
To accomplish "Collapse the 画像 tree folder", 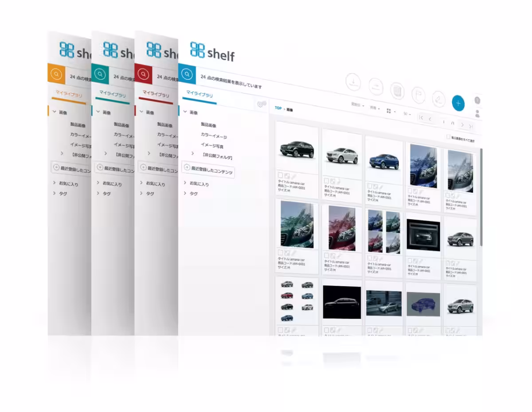I will tap(185, 112).
